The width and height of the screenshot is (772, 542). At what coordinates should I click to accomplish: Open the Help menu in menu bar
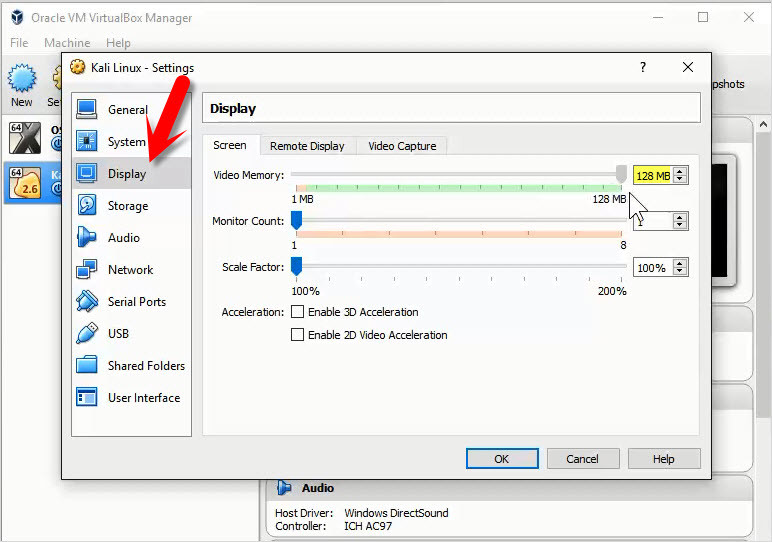[118, 43]
